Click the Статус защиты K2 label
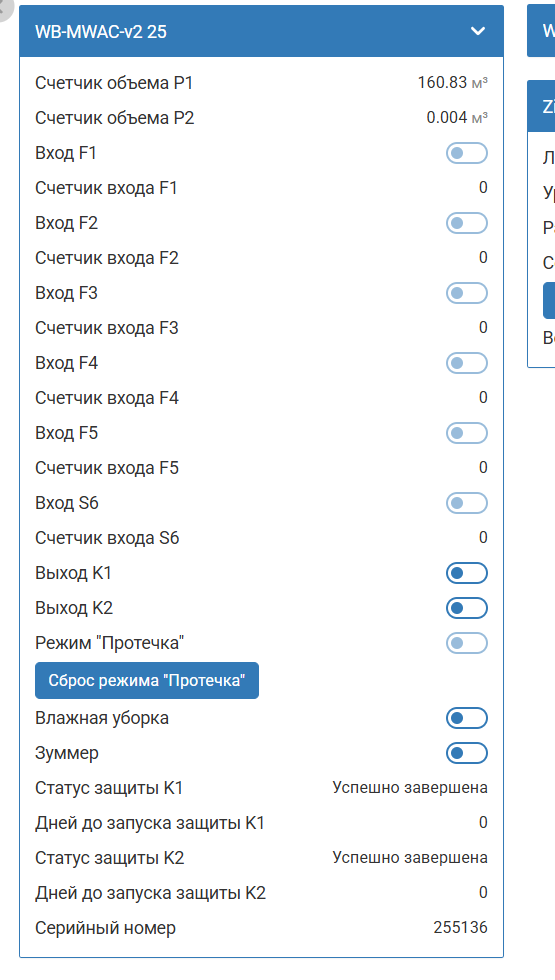 109,858
